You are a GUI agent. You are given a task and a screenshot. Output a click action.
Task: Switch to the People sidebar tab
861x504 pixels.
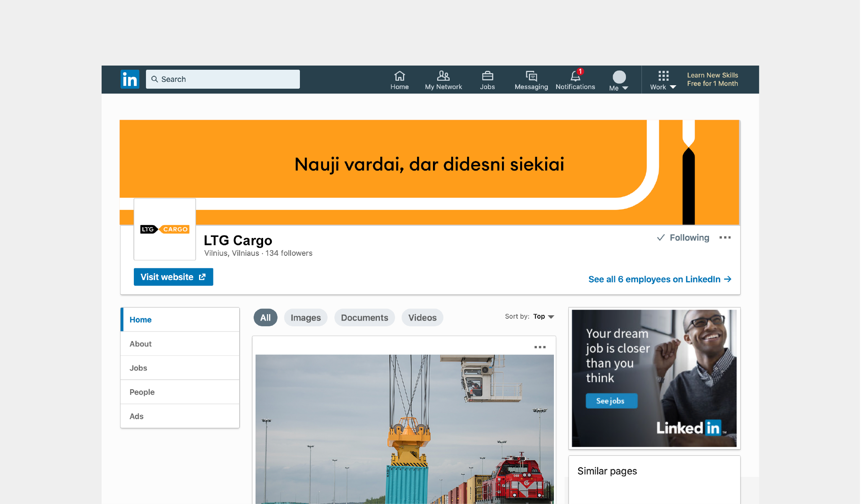click(x=142, y=392)
